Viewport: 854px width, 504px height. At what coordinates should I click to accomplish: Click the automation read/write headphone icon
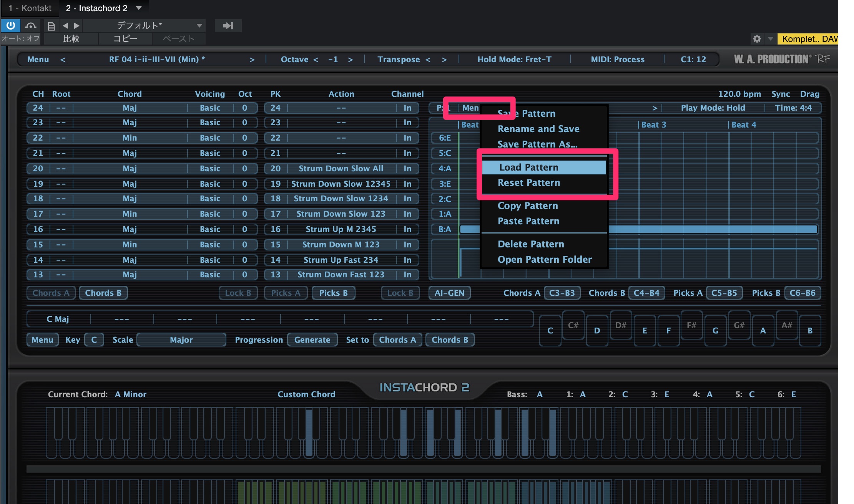30,26
